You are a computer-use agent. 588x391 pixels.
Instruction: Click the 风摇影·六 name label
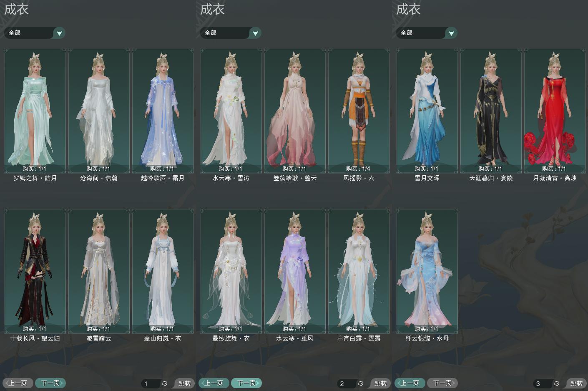tap(359, 178)
